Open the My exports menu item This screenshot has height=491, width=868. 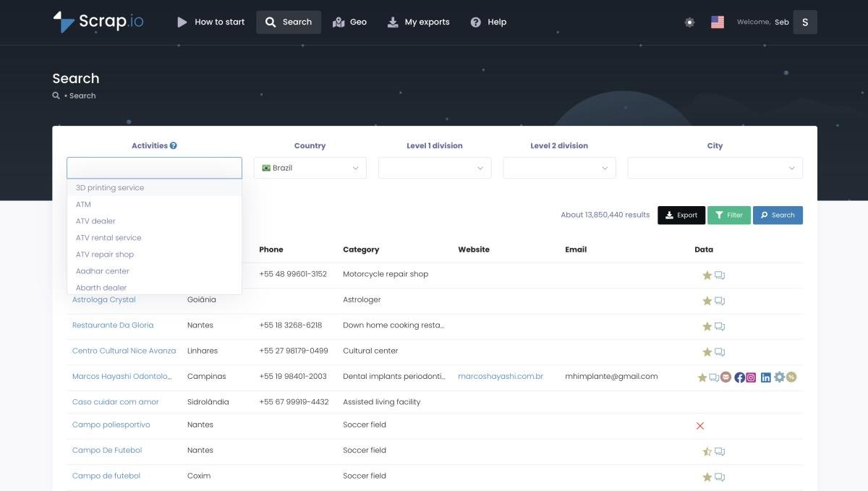click(418, 22)
